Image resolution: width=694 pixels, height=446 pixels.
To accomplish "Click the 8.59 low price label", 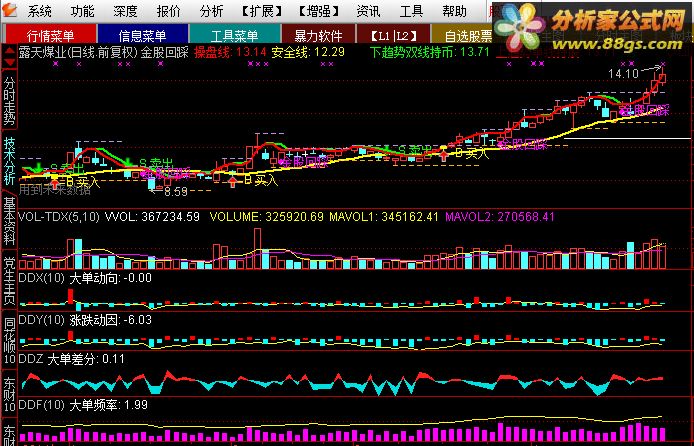I will click(x=176, y=192).
